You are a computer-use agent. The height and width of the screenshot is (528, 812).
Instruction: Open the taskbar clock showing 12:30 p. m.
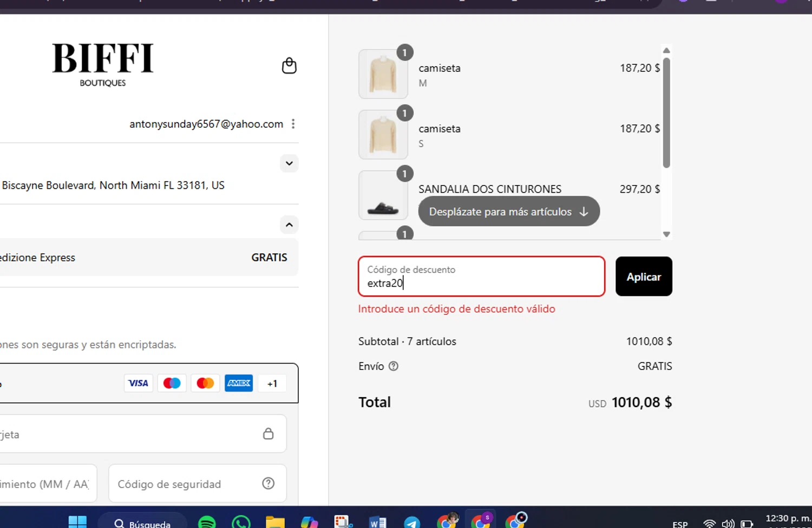pos(788,519)
